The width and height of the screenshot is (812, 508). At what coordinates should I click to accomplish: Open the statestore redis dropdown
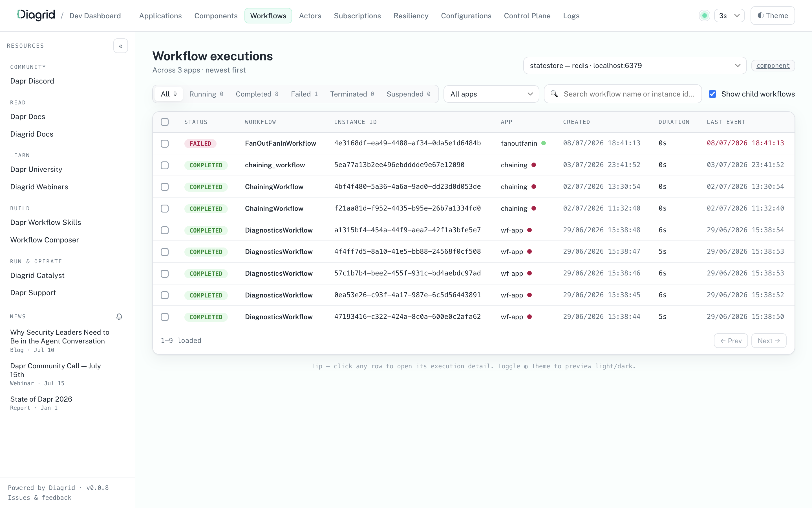635,65
